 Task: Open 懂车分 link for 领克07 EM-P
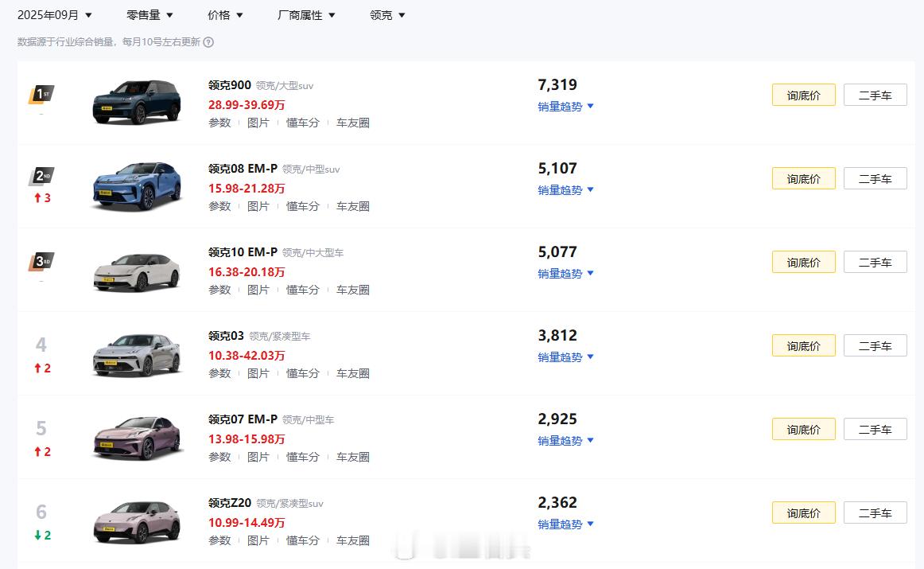(x=303, y=457)
